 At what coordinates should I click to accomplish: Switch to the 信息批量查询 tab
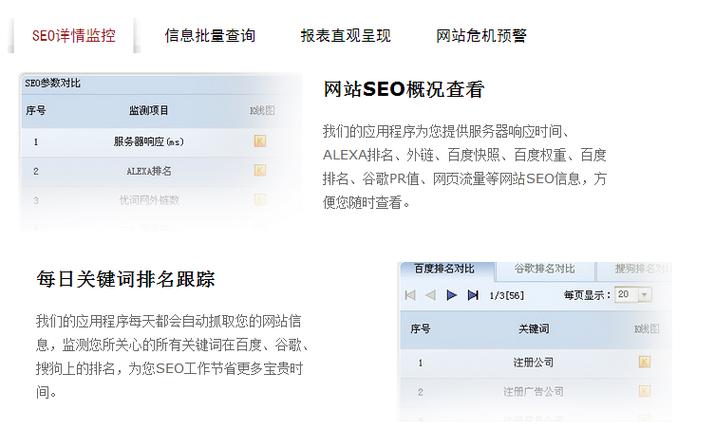[x=210, y=36]
